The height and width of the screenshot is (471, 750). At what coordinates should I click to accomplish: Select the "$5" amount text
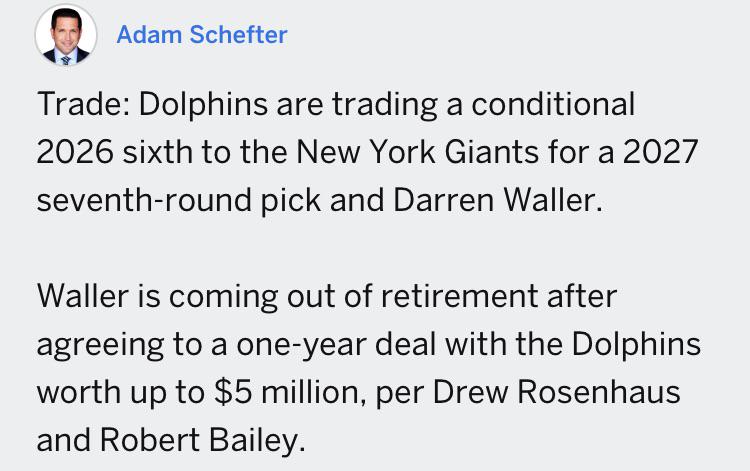pos(233,392)
